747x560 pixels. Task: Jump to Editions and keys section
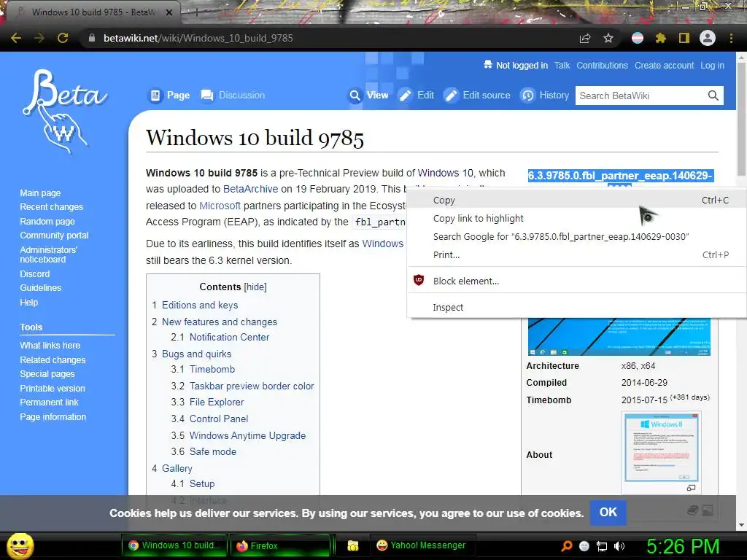point(200,306)
